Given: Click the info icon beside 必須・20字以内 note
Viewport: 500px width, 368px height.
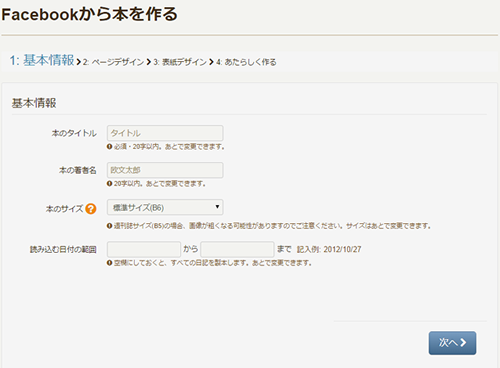Looking at the screenshot, I should coord(109,147).
